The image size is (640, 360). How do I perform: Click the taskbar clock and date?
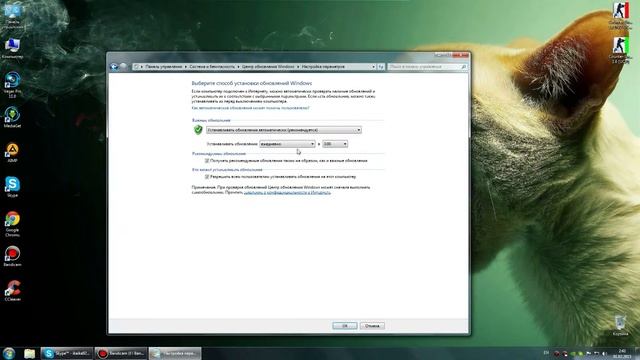(622, 353)
